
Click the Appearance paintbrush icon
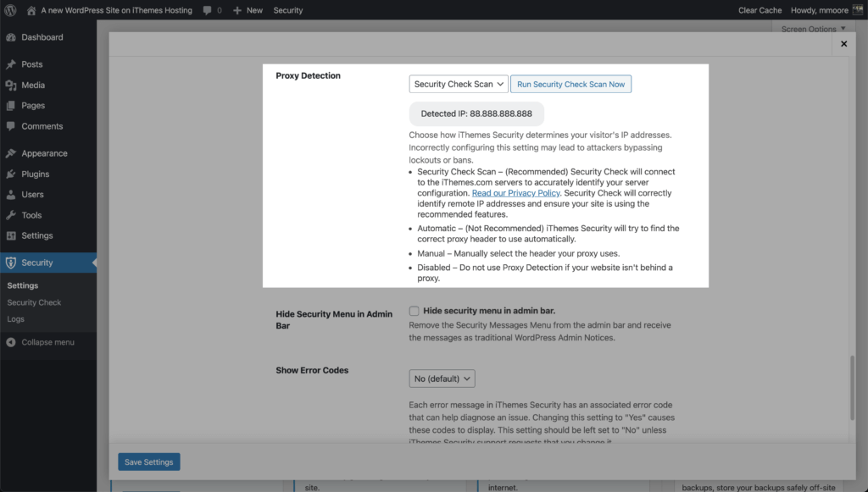tap(10, 153)
